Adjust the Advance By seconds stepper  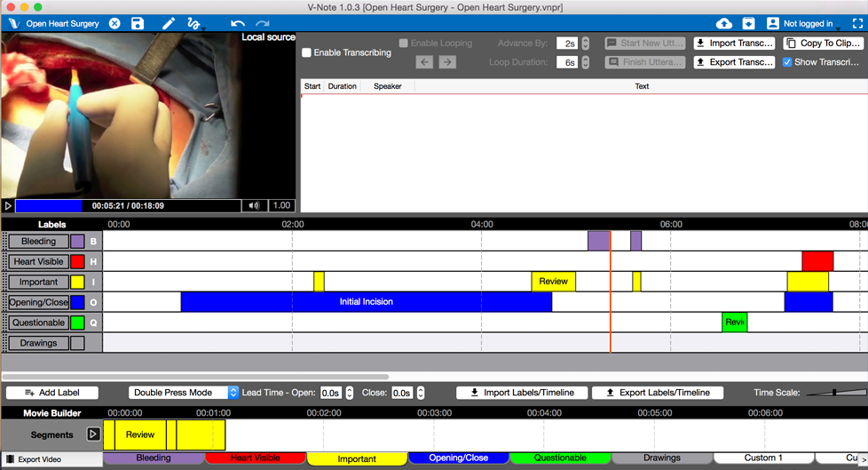585,43
